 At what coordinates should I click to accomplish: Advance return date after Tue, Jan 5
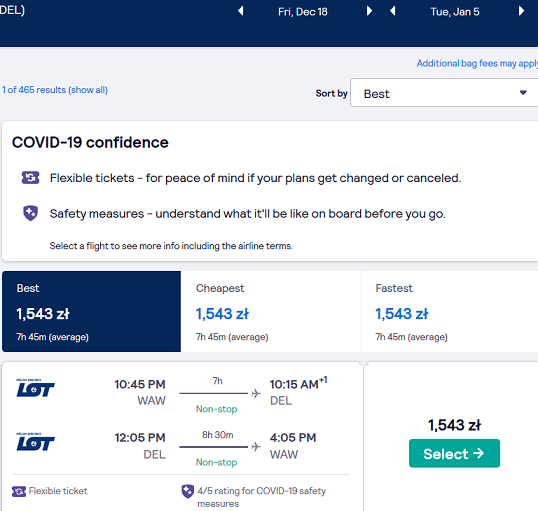(x=521, y=11)
